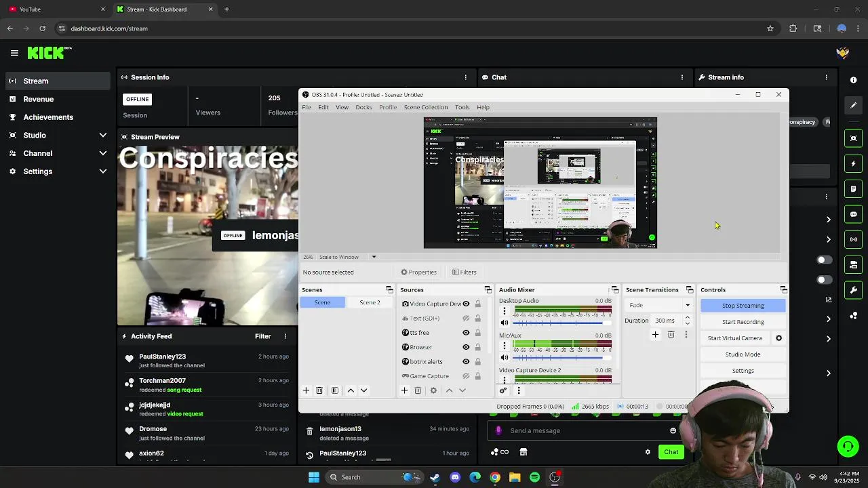
Task: Switch to YouTube browser tab
Action: click(x=57, y=9)
